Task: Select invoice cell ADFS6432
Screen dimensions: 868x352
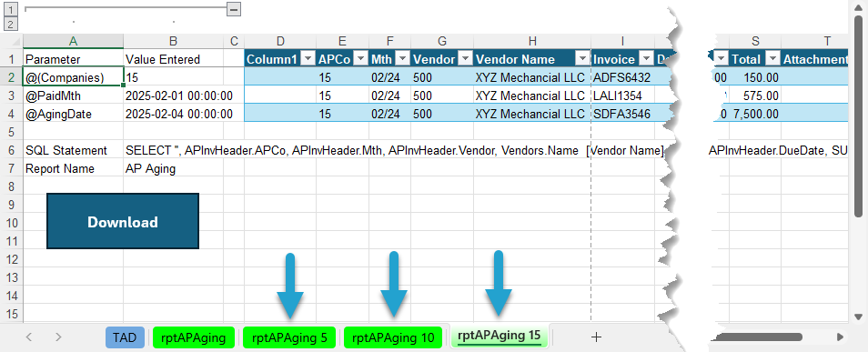Action: tap(623, 77)
